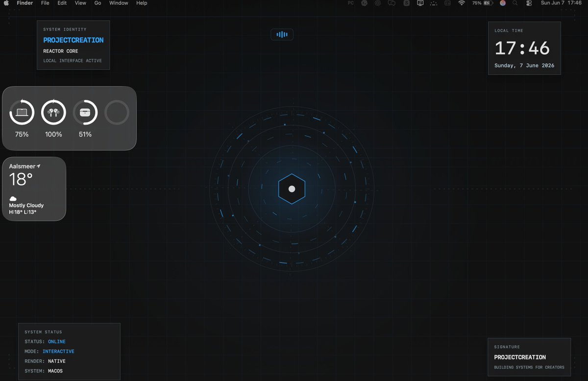
Task: Click PROJECTCREATION title in System Identity
Action: (73, 40)
